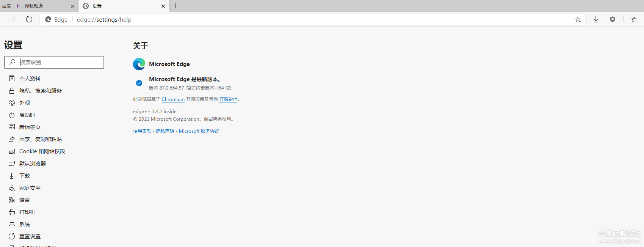Screen dimensions: 644x247
Task: Close the 设置 tab
Action: coord(163,6)
